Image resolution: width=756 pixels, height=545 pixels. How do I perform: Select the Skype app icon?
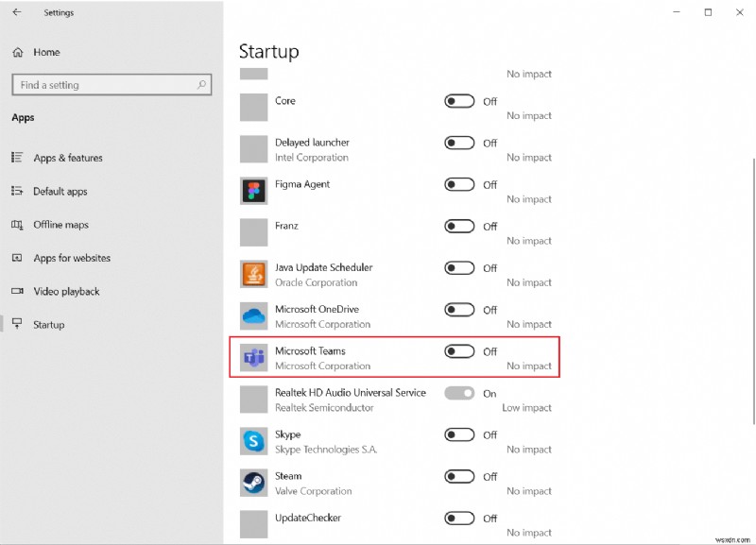pos(253,441)
